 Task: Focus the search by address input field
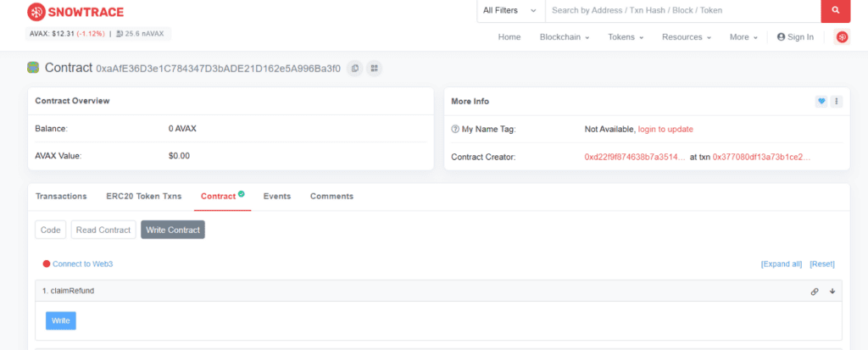683,10
